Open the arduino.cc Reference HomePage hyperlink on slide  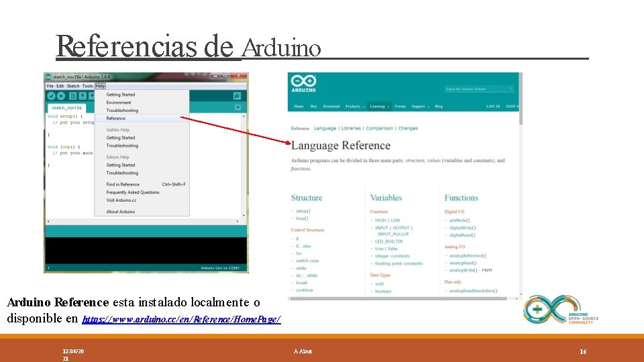[x=181, y=319]
